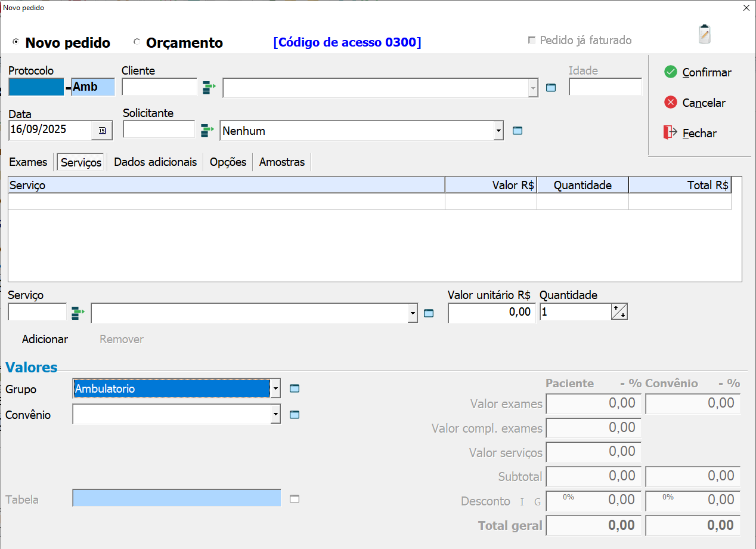Viewport: 756px width, 549px height.
Task: Click the Total R$ column header
Action: coord(680,185)
